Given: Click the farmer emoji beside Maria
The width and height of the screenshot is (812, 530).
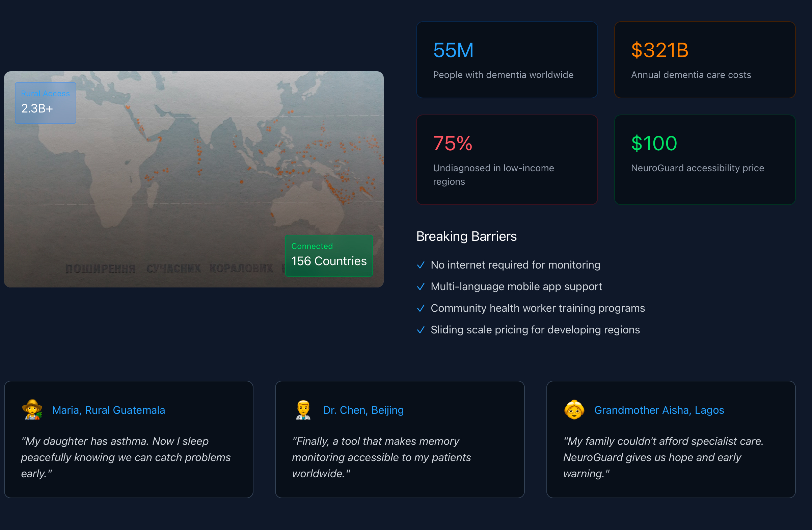Looking at the screenshot, I should (32, 409).
